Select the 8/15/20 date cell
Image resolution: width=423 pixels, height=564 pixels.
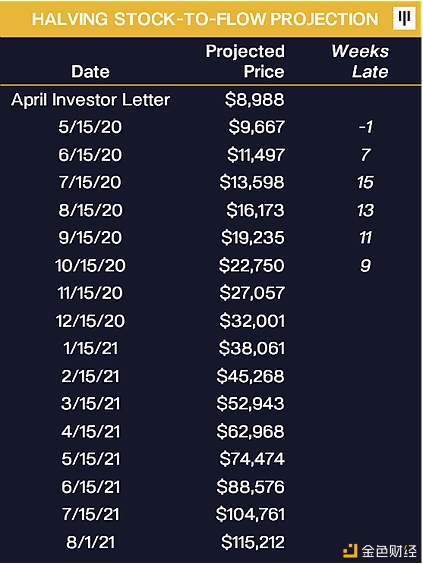[90, 210]
